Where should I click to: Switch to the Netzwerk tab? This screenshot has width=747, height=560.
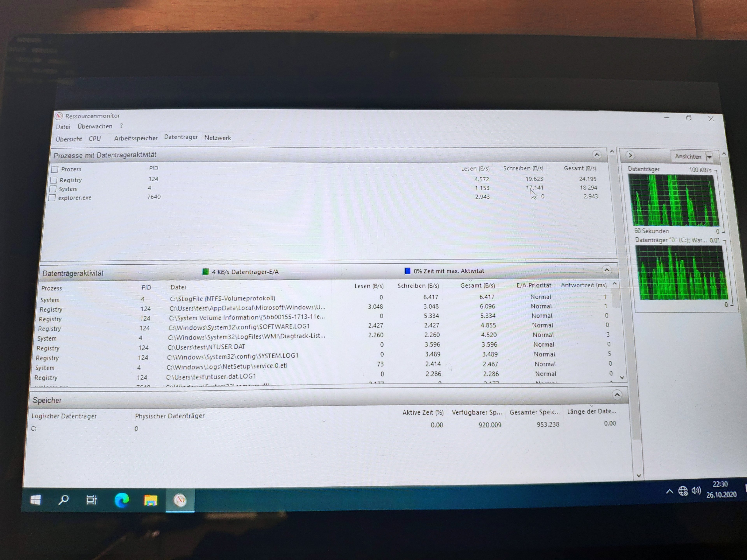coord(217,138)
